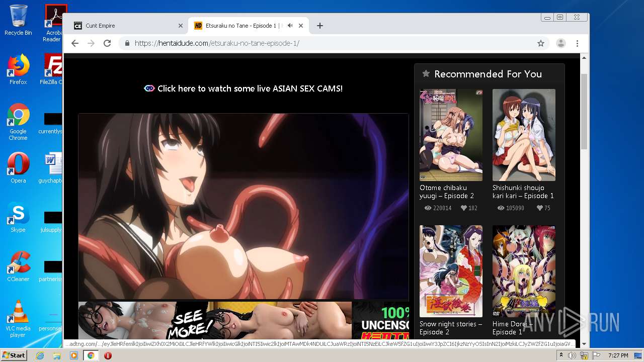
Task: Open the Chrome profile avatar menu
Action: [560, 43]
